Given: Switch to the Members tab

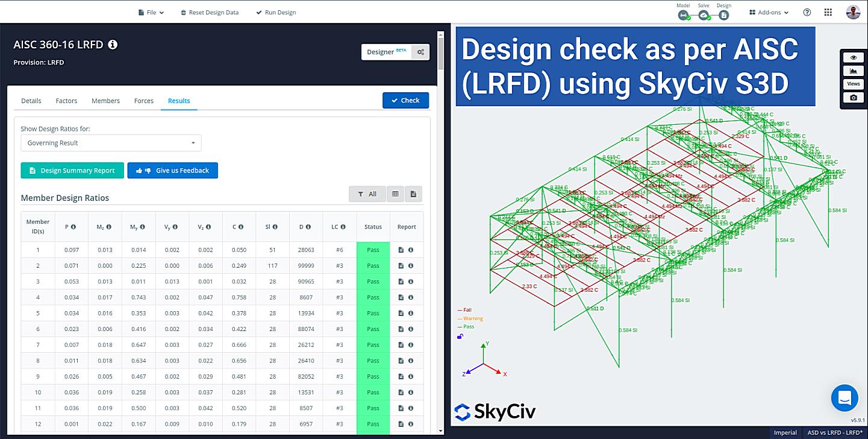Looking at the screenshot, I should [105, 101].
